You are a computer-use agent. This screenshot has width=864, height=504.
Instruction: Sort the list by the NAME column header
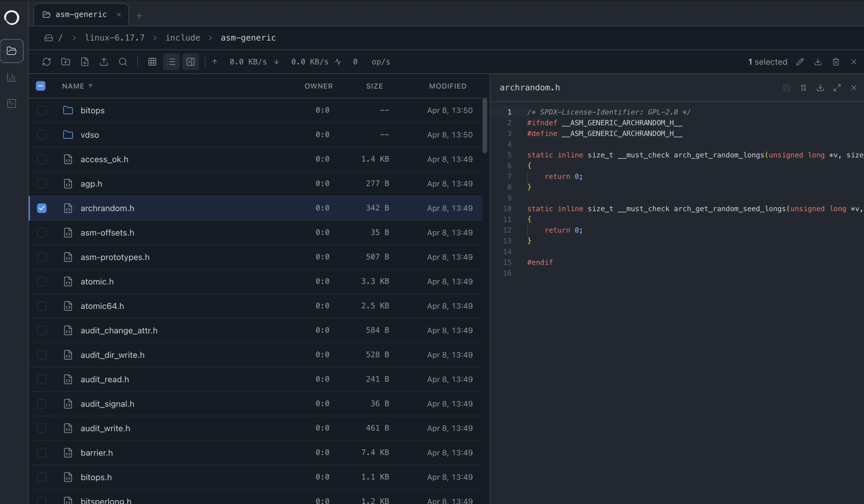click(77, 86)
